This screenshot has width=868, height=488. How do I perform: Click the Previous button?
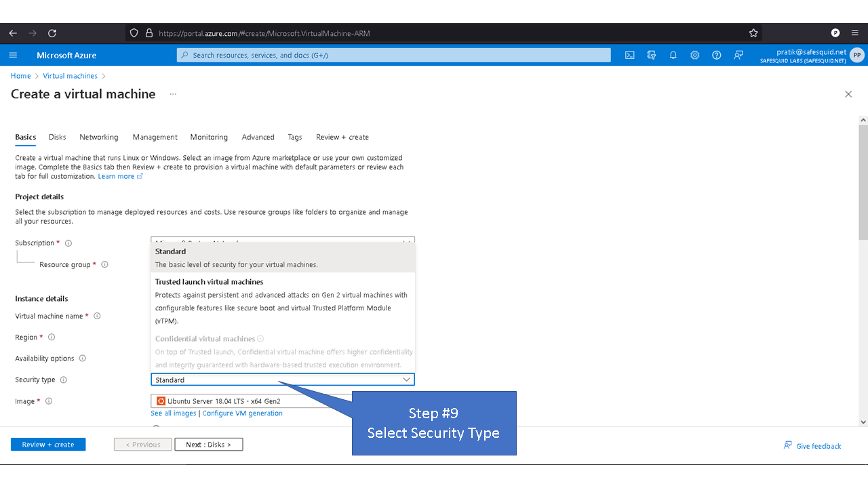point(142,445)
